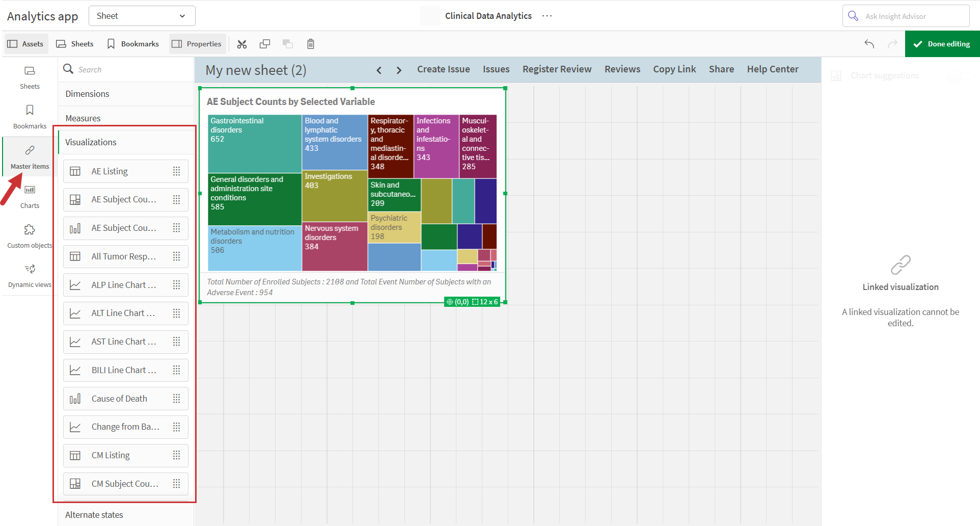Click the Redo arrow icon
Screen dimensions: 980x526
pos(892,44)
